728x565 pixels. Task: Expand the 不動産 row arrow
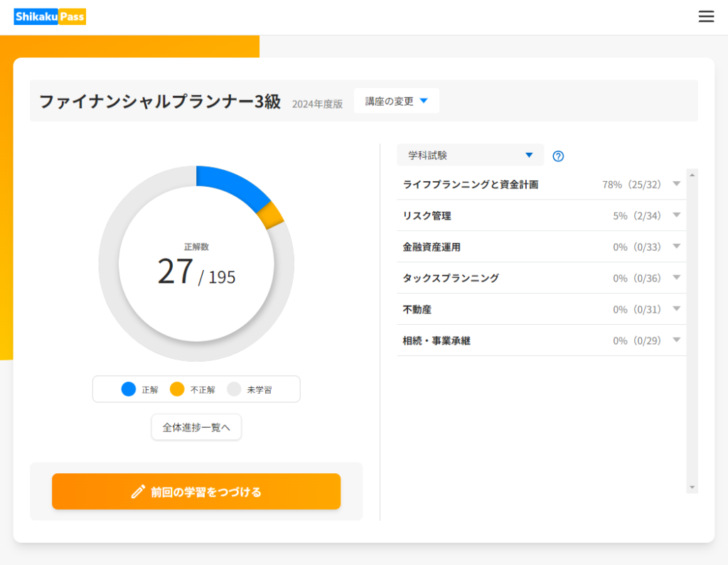(676, 309)
